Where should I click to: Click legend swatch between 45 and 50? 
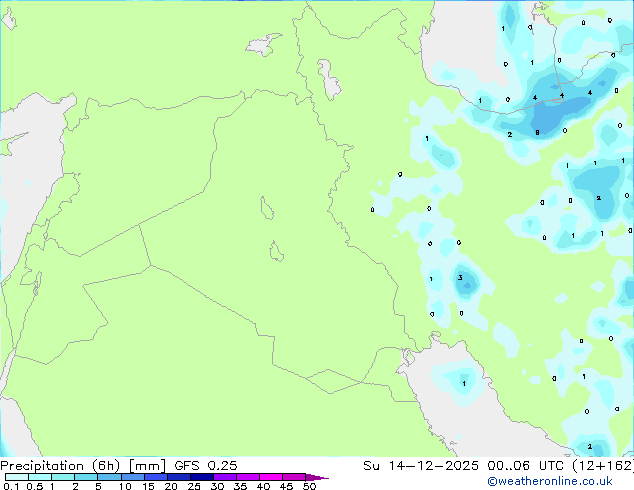[294, 477]
